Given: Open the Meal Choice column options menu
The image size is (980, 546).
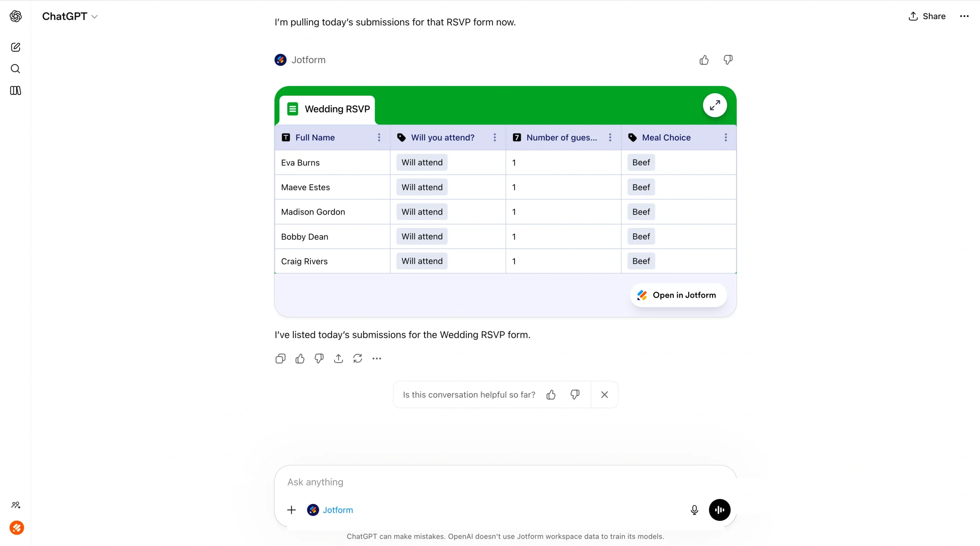Looking at the screenshot, I should pyautogui.click(x=726, y=137).
